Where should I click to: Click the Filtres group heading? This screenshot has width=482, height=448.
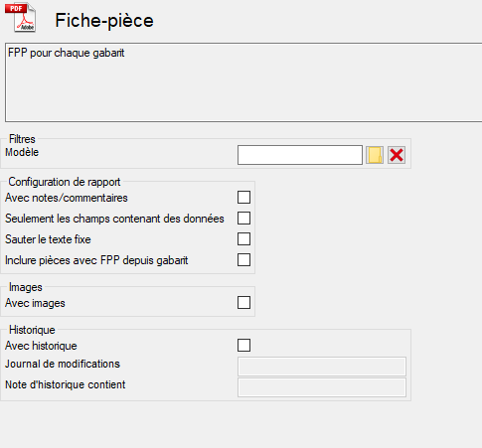22,139
